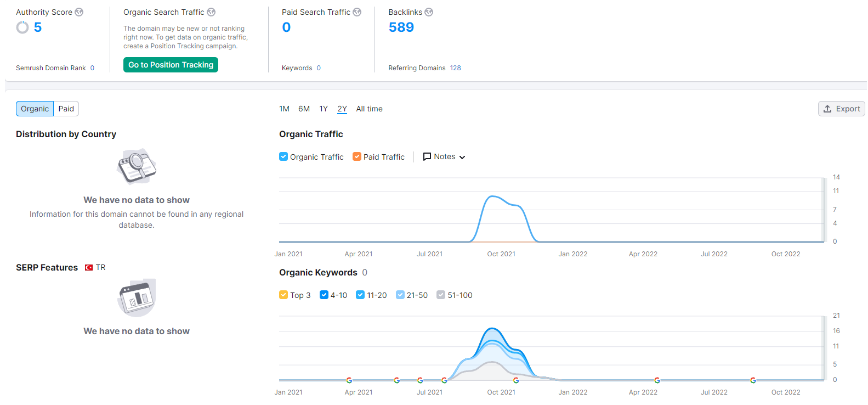This screenshot has width=868, height=405.
Task: Click globe icon beside Backlinks heading
Action: point(429,12)
